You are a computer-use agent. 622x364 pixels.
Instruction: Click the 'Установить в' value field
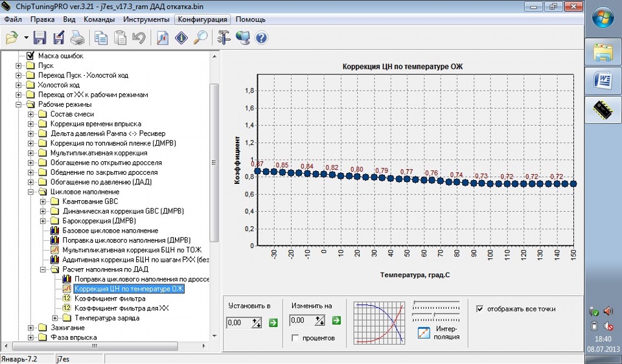(239, 323)
